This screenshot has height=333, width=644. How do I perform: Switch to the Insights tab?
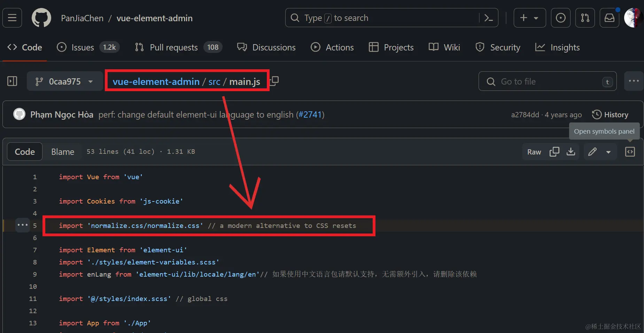pyautogui.click(x=557, y=47)
